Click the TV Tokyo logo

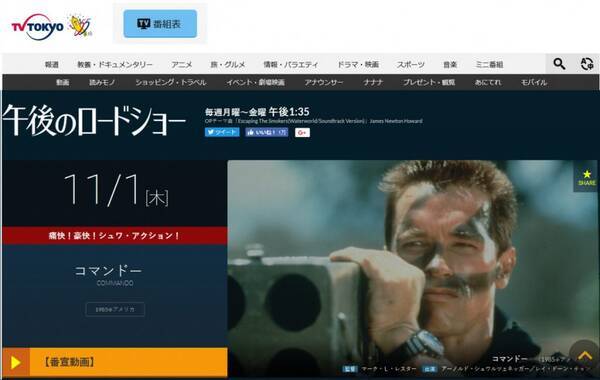(37, 26)
